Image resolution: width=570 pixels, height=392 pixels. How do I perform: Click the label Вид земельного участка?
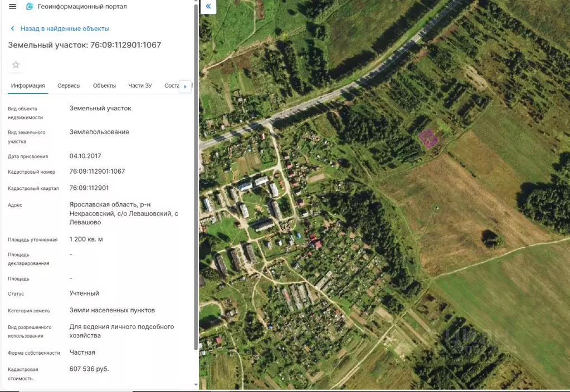click(x=27, y=137)
